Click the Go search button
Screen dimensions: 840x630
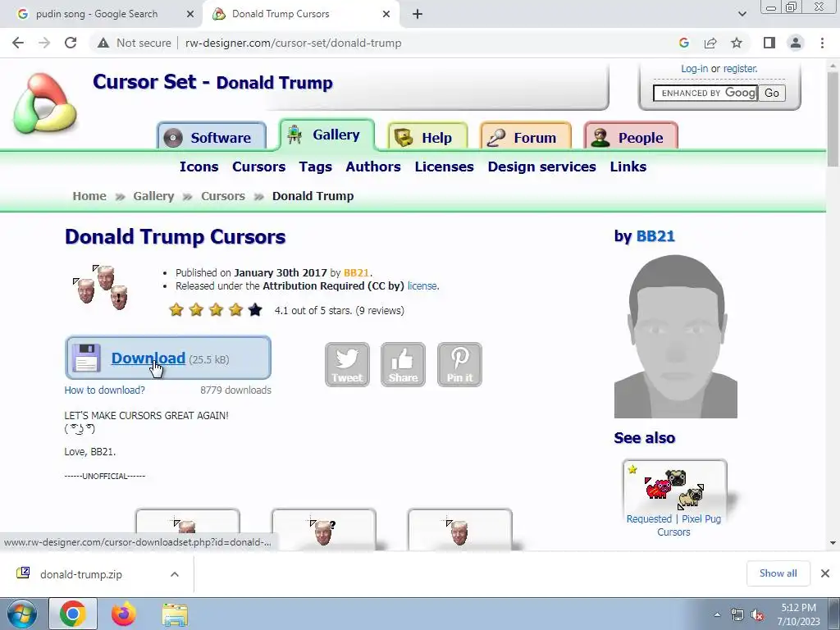coord(772,93)
